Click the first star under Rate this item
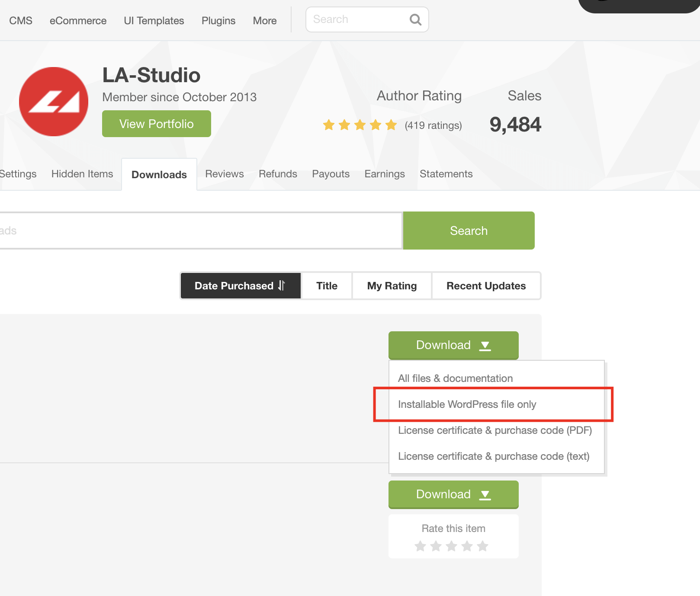Screen dimensions: 700x596 click(x=420, y=546)
